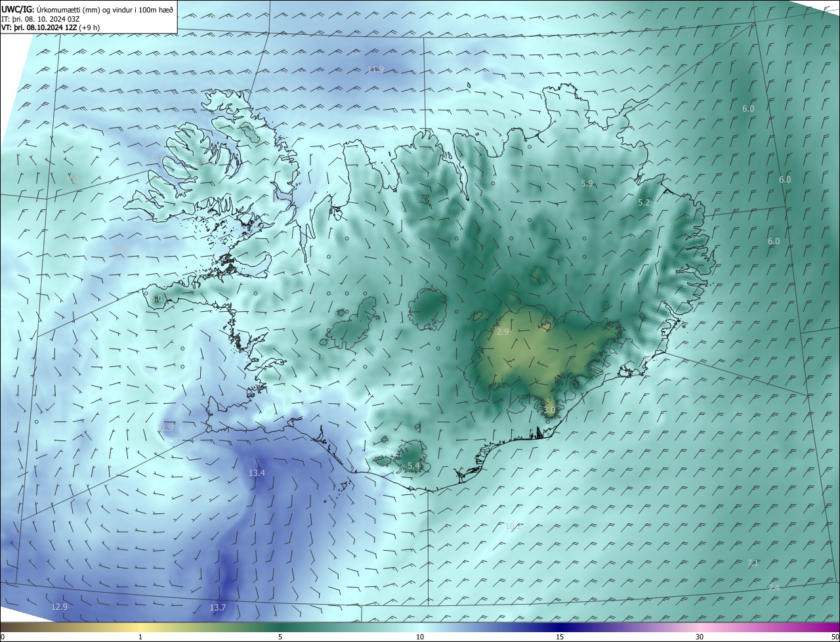Click the 5.9 value label on the map
The height and width of the screenshot is (642, 840).
587,184
